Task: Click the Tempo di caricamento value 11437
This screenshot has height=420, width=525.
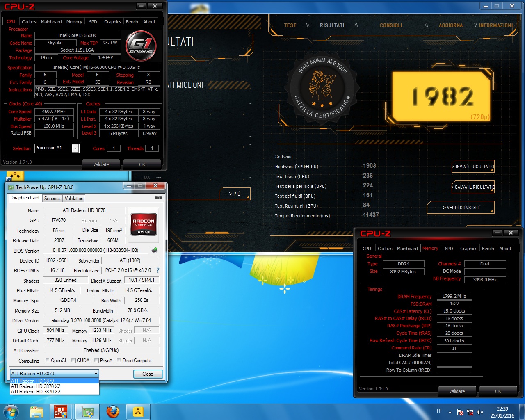Action: point(371,215)
